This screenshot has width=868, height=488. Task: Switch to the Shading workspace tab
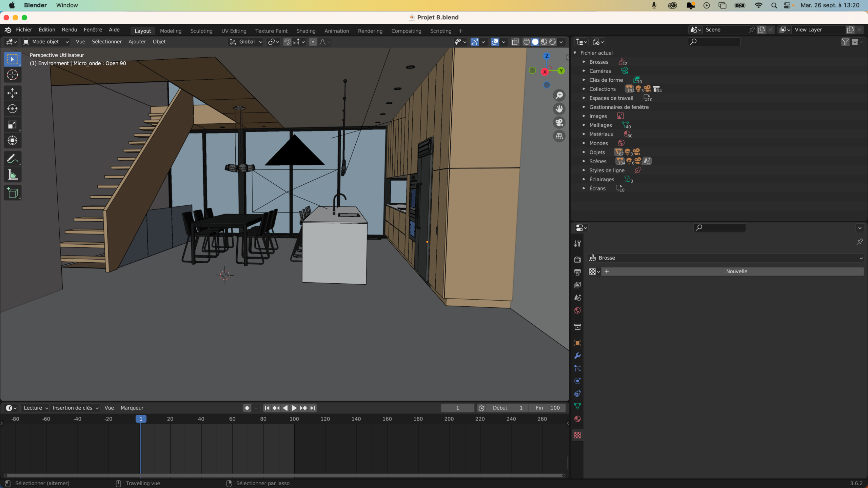(x=305, y=31)
